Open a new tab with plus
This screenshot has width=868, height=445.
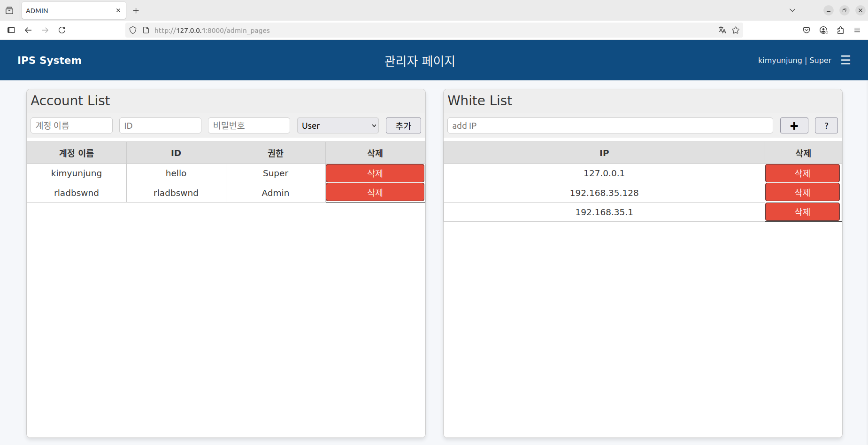coord(136,10)
